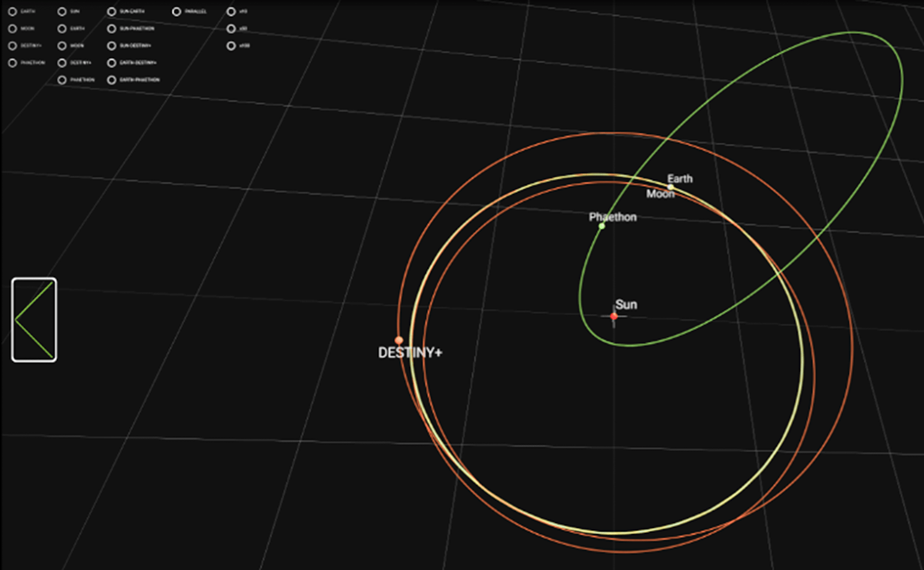Set scale to x100

(x=231, y=46)
